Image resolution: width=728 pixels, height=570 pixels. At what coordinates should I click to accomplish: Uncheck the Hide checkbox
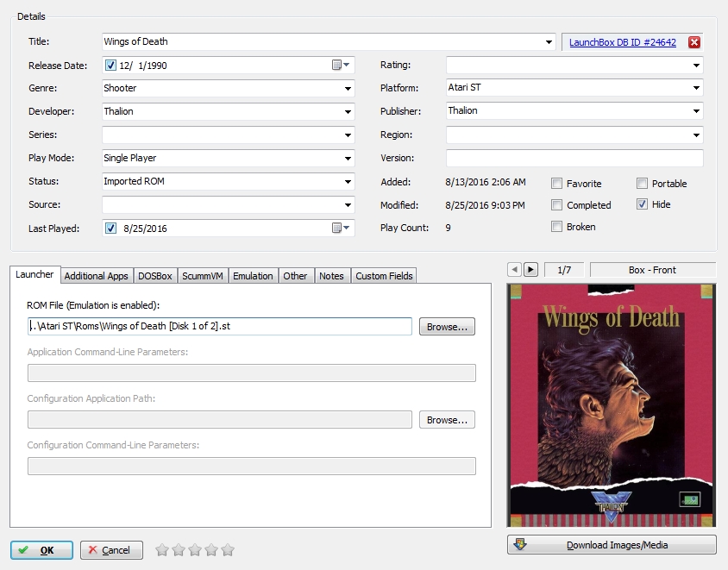[x=642, y=204]
